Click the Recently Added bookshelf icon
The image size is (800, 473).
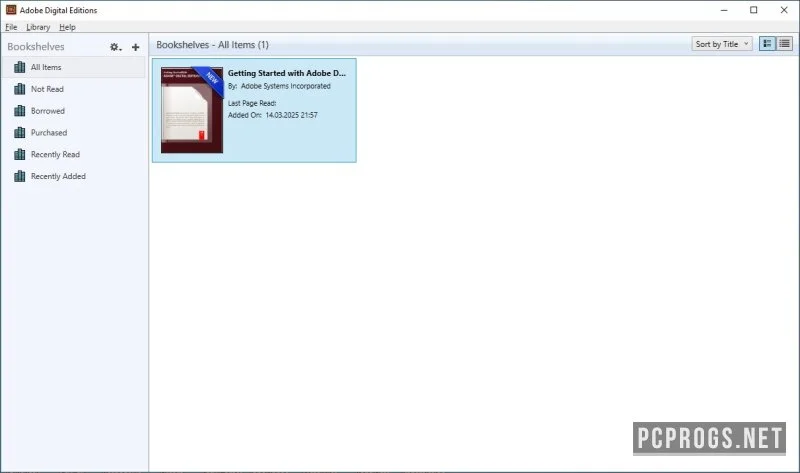(x=19, y=176)
